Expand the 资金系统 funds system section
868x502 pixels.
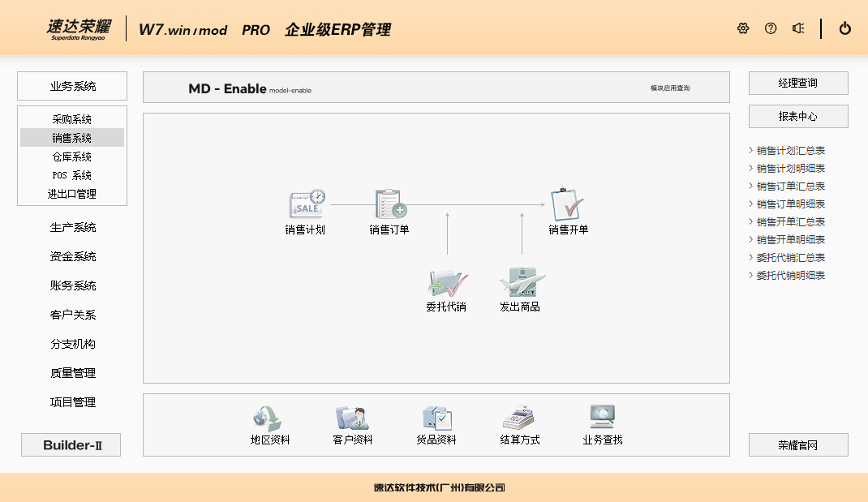click(x=73, y=257)
